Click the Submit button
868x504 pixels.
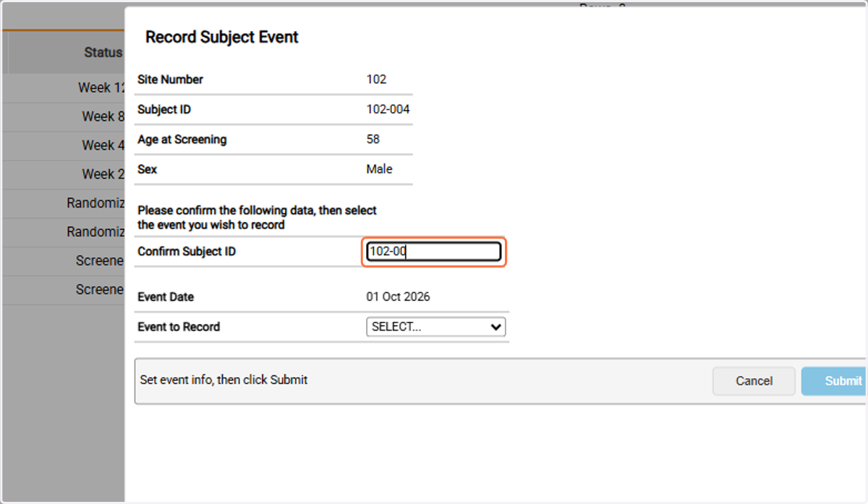click(x=834, y=381)
